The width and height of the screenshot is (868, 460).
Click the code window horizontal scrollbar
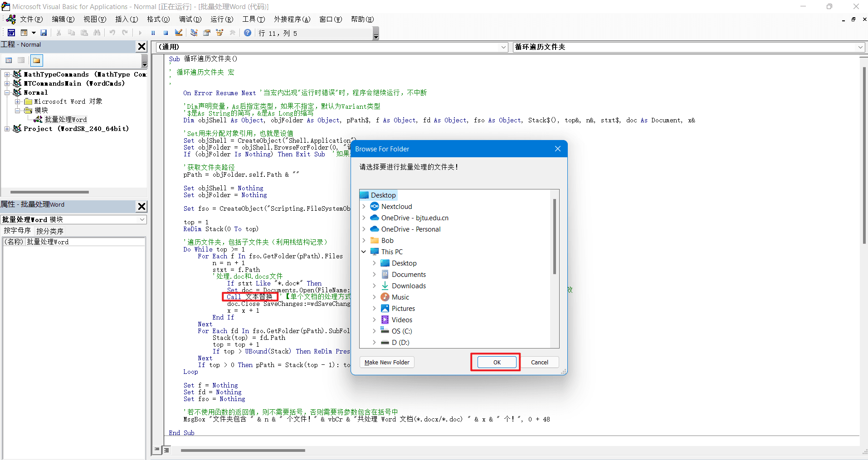tap(243, 450)
